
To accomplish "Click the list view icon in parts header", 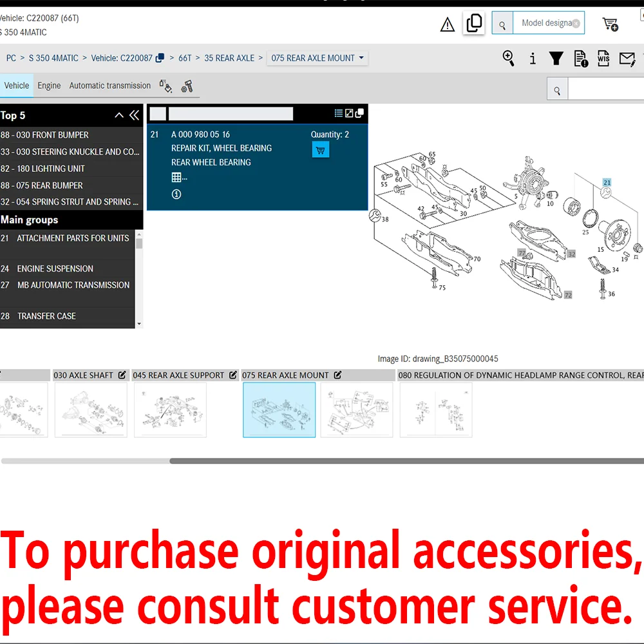I will tap(339, 113).
